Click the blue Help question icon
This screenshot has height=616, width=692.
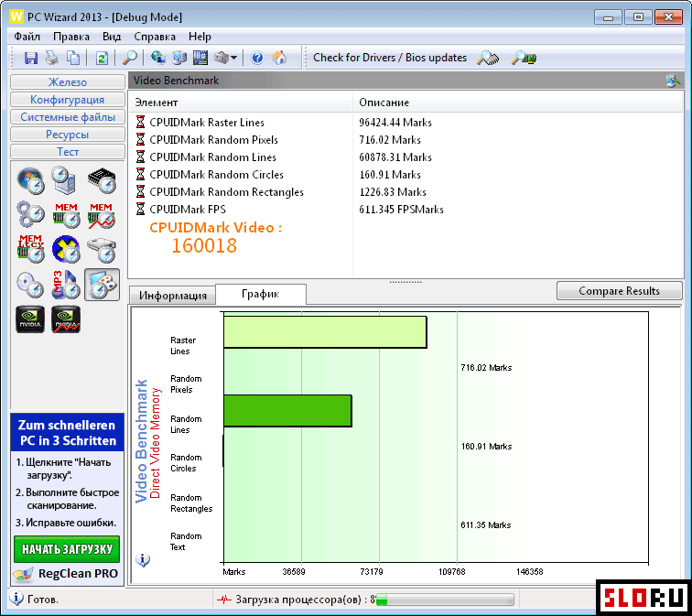[x=257, y=58]
